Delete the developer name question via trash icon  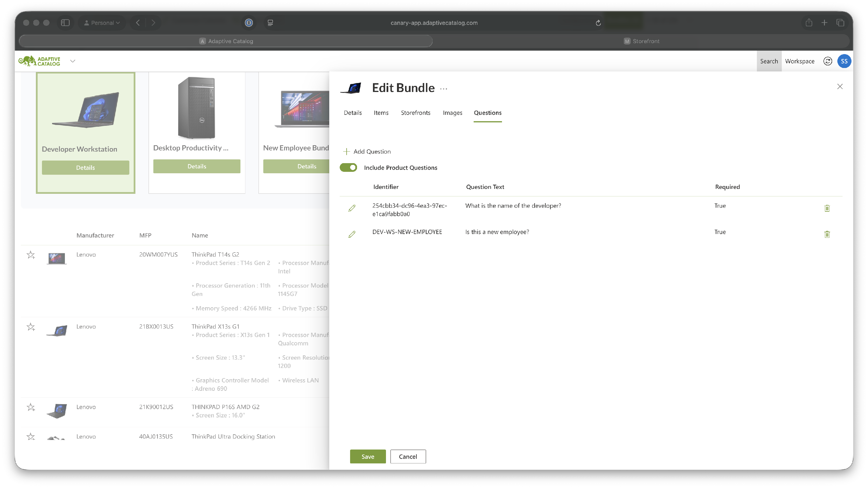(827, 208)
